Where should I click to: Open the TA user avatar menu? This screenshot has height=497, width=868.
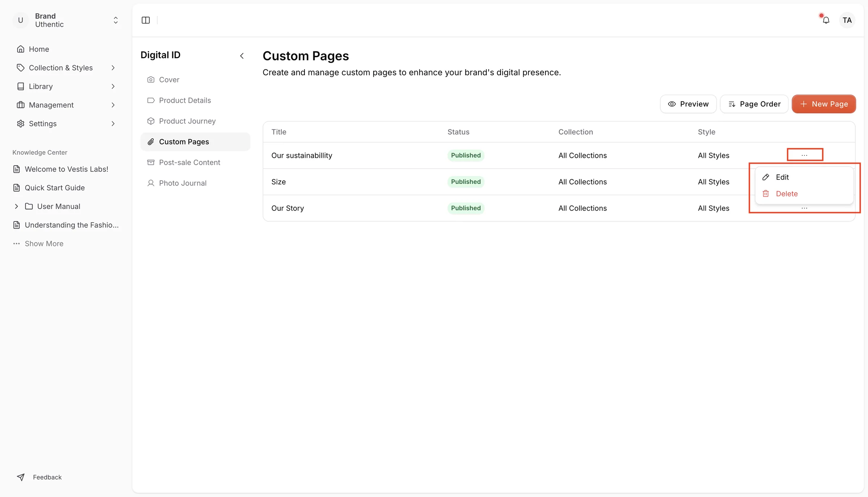(847, 20)
